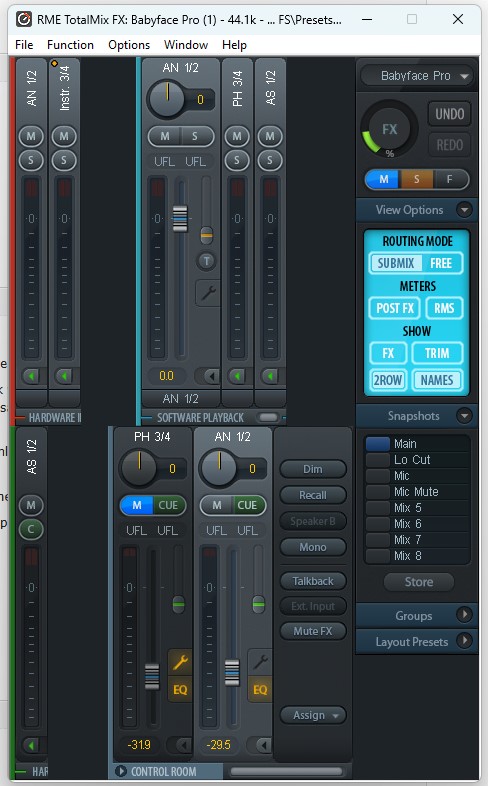Click the green arrow under hardware input AN 1/2
The height and width of the screenshot is (786, 488).
tap(31, 375)
